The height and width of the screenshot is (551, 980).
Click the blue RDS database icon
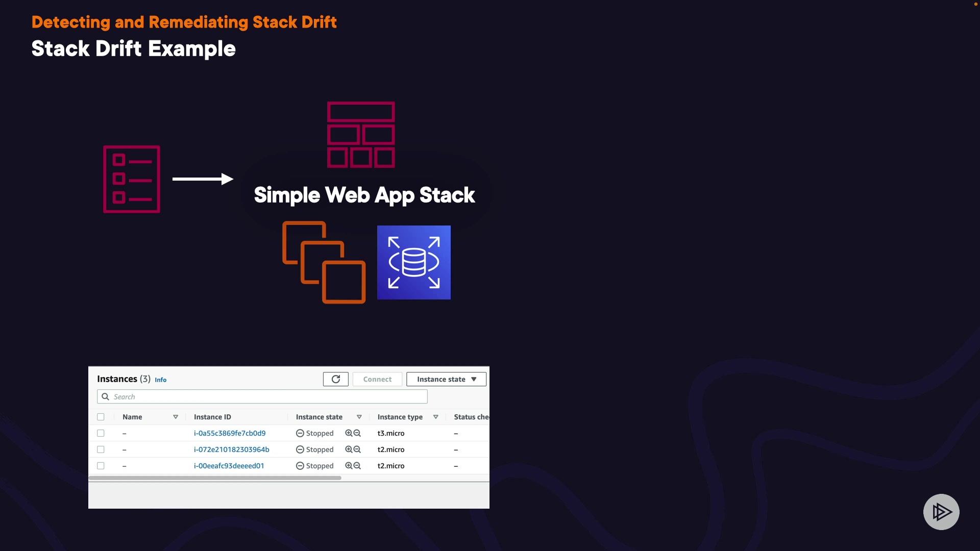coord(413,262)
